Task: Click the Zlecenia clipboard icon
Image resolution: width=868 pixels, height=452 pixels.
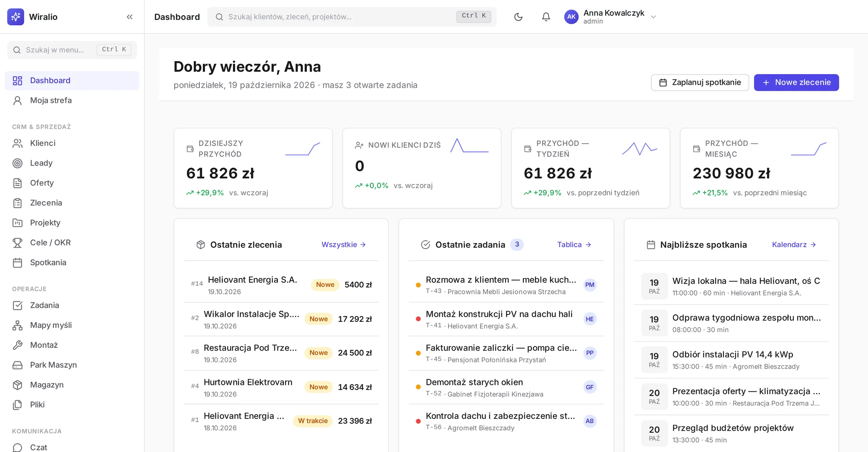Action: click(17, 203)
